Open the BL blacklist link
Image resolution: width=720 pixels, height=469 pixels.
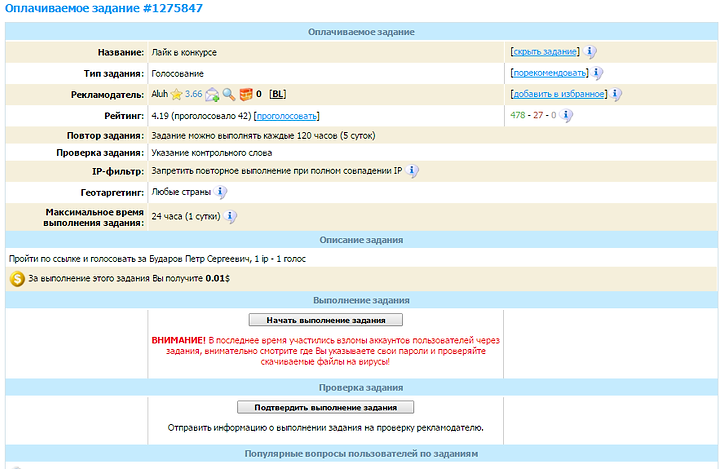(x=277, y=94)
